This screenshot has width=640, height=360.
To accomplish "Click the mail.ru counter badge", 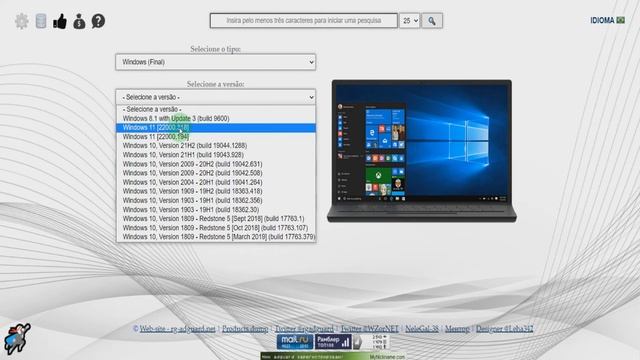I will coord(295,342).
